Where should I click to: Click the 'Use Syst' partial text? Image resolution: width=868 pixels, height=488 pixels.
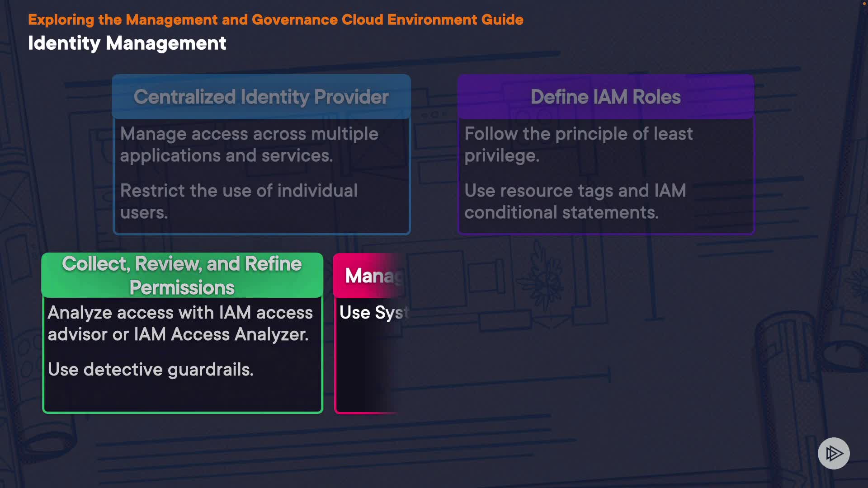(373, 313)
